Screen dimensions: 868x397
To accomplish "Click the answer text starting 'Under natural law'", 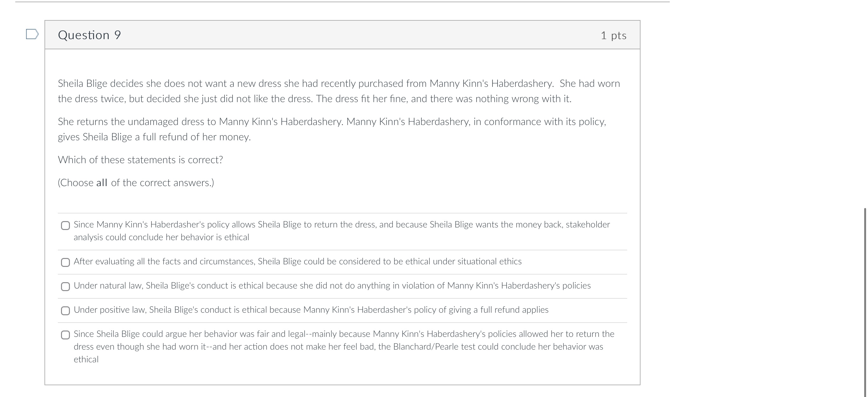I will [332, 286].
